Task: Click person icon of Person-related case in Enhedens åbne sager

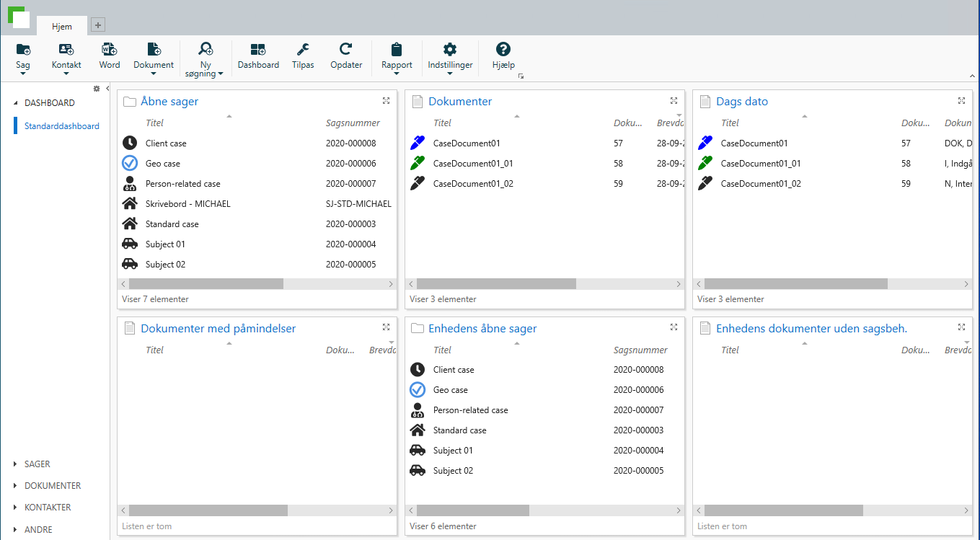Action: click(418, 410)
